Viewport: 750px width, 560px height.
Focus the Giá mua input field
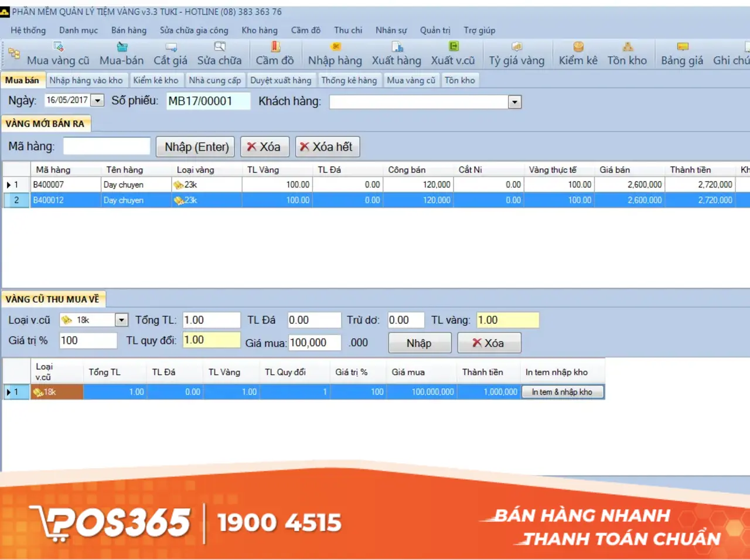tap(315, 343)
